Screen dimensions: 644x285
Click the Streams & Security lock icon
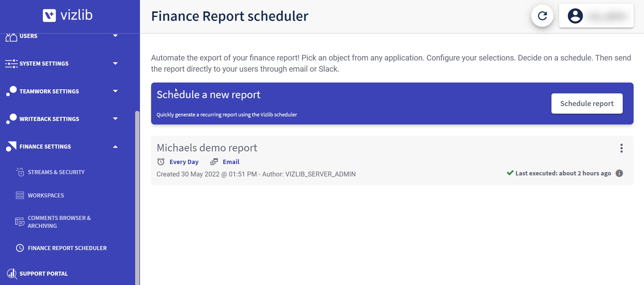[20, 172]
